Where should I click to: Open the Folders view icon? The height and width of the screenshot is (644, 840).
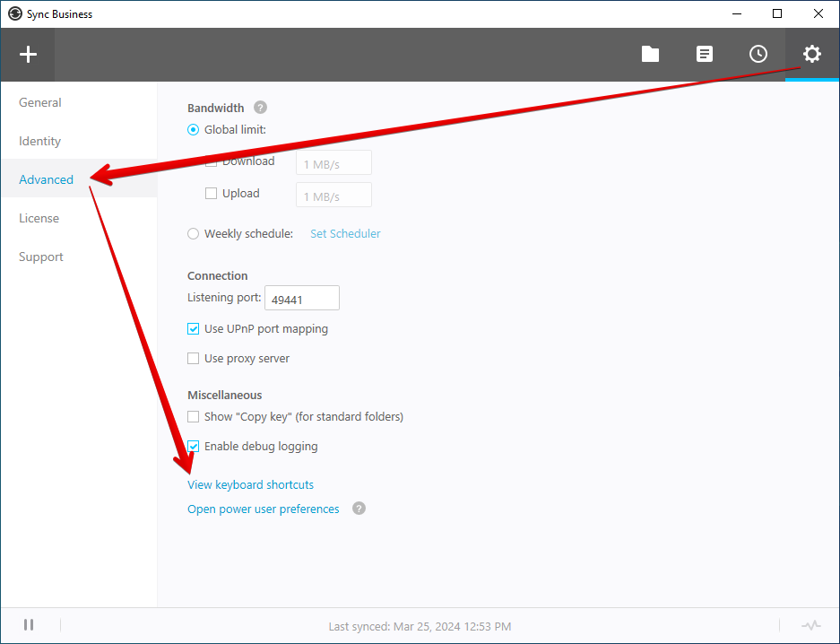coord(650,54)
